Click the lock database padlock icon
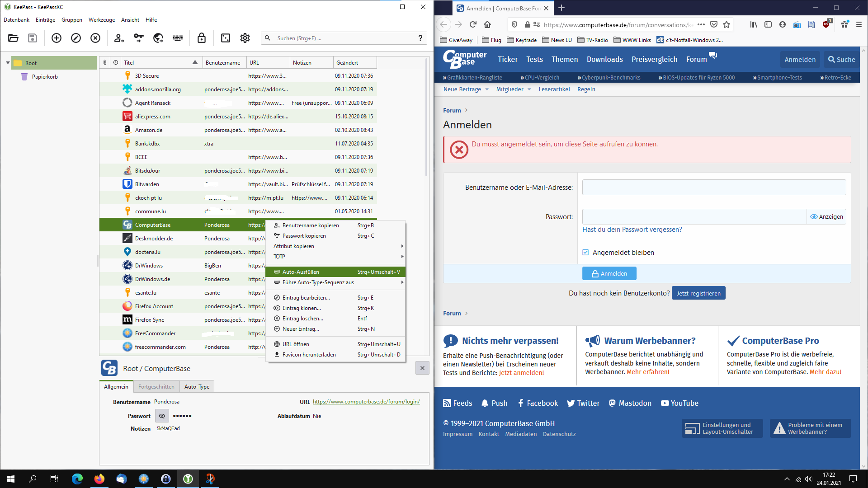 click(202, 38)
